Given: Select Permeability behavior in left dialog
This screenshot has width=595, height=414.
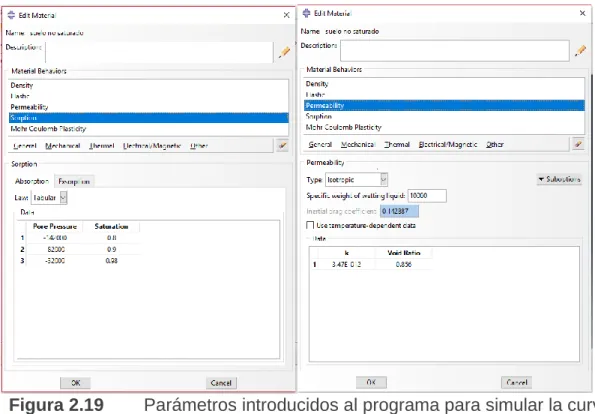Looking at the screenshot, I should click(148, 107).
